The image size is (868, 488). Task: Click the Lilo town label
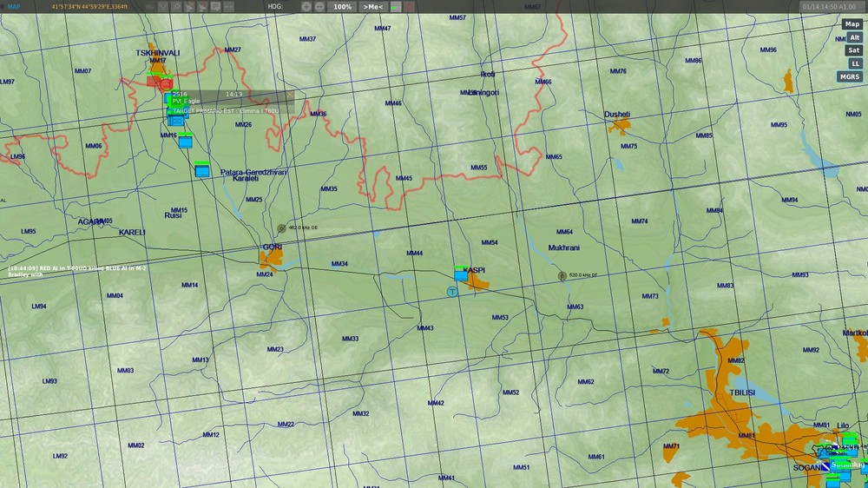843,425
